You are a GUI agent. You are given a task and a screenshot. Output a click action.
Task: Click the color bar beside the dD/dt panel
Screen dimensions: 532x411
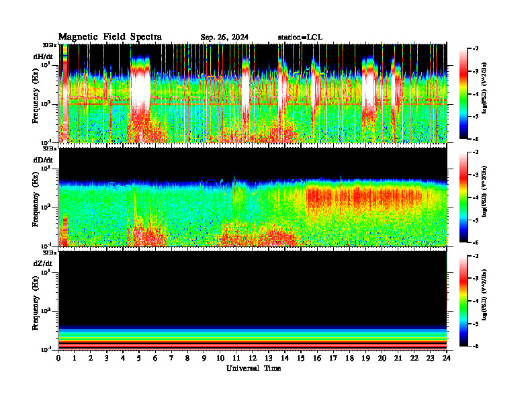point(463,197)
